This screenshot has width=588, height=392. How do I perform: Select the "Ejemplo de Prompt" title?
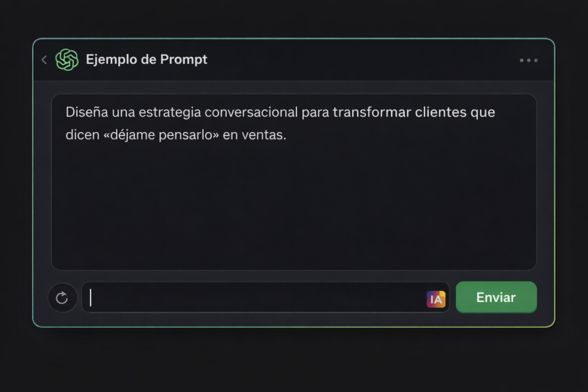(x=146, y=60)
